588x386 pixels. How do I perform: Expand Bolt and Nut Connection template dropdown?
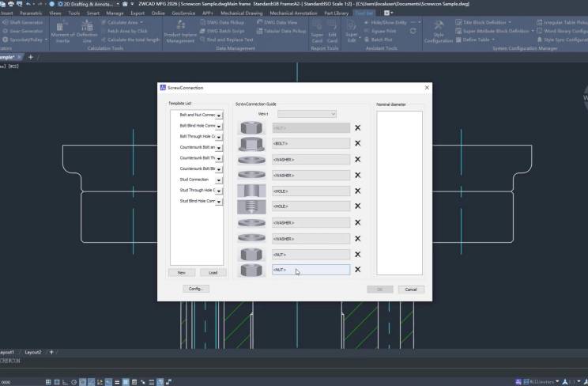[219, 115]
